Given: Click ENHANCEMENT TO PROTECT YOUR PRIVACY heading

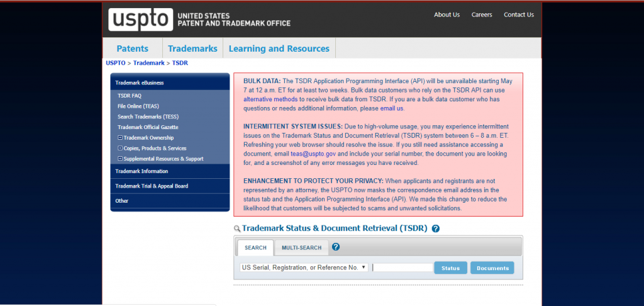Looking at the screenshot, I should [313, 181].
